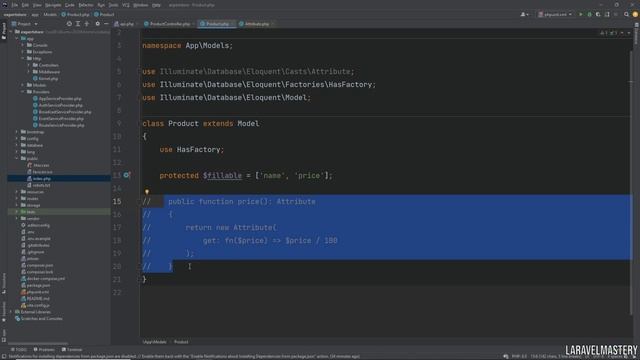Open the Tools menu
Viewport: 640px width, 360px height.
click(x=113, y=5)
